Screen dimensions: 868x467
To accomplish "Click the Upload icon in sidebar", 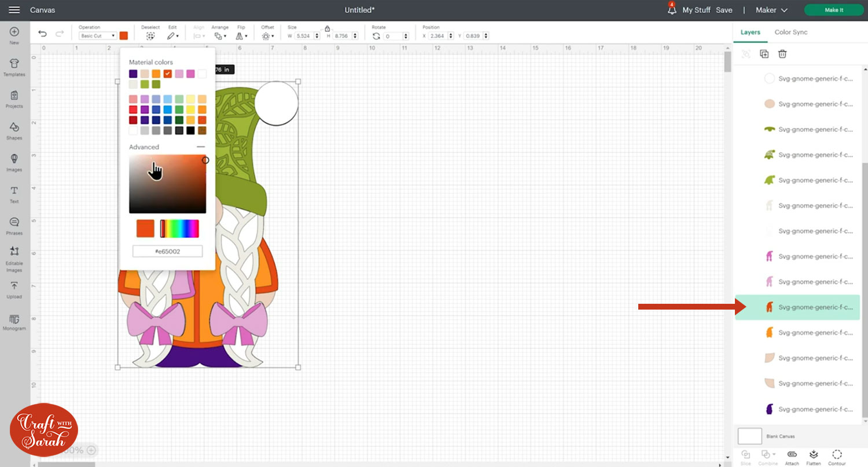I will coord(14,289).
